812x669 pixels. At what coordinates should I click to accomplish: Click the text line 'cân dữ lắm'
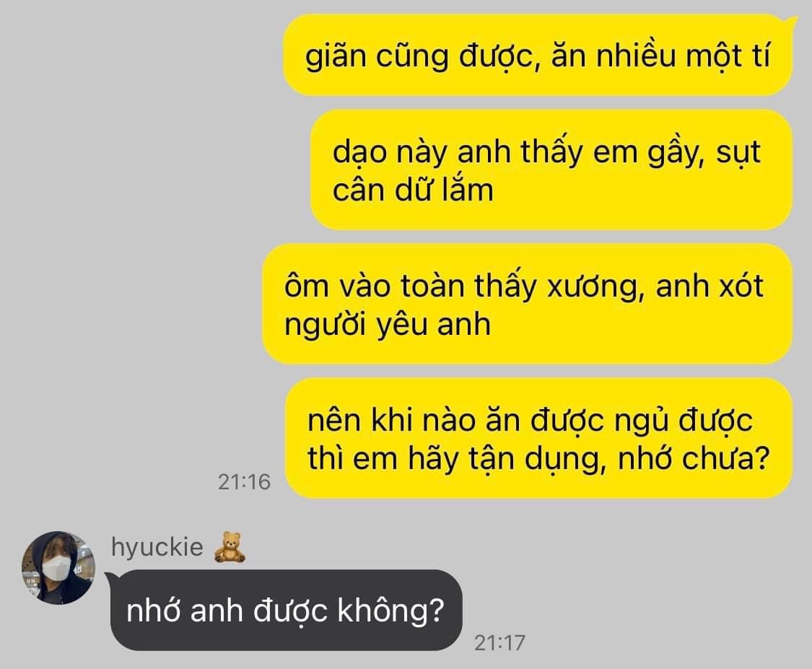(x=413, y=190)
